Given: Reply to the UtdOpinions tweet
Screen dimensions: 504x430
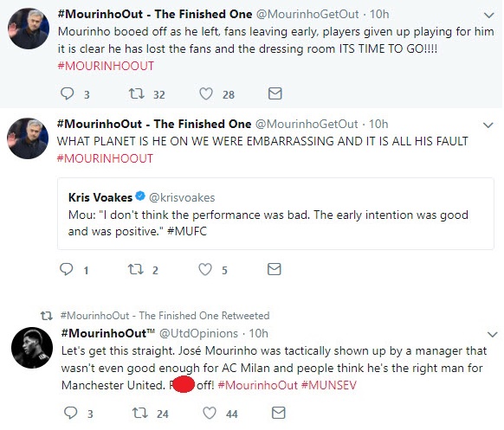Looking at the screenshot, I should coord(71,413).
